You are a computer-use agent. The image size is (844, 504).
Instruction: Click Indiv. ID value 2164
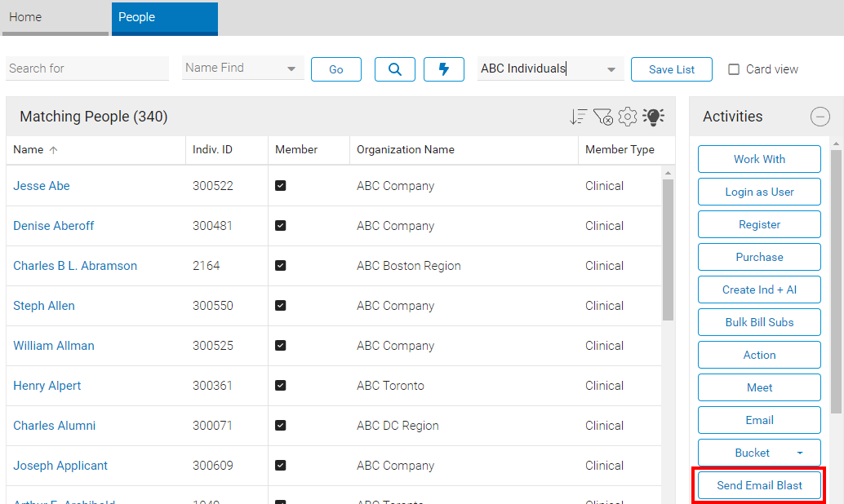pyautogui.click(x=207, y=266)
